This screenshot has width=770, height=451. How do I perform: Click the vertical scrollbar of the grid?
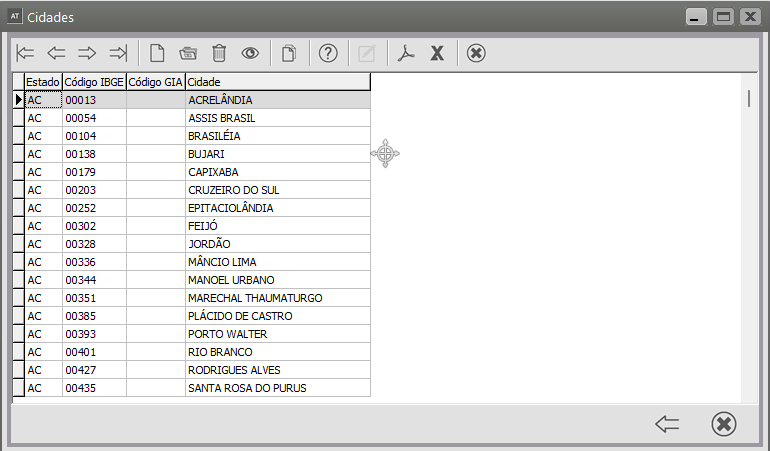click(x=749, y=98)
